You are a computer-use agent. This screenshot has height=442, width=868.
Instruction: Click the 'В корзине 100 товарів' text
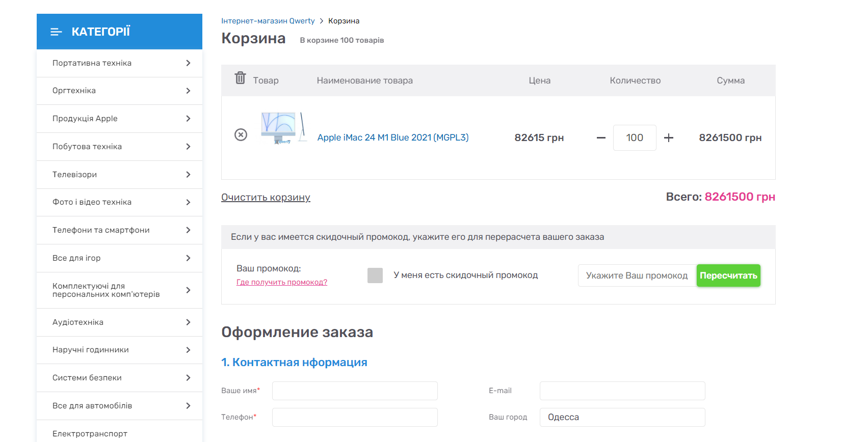(x=342, y=40)
